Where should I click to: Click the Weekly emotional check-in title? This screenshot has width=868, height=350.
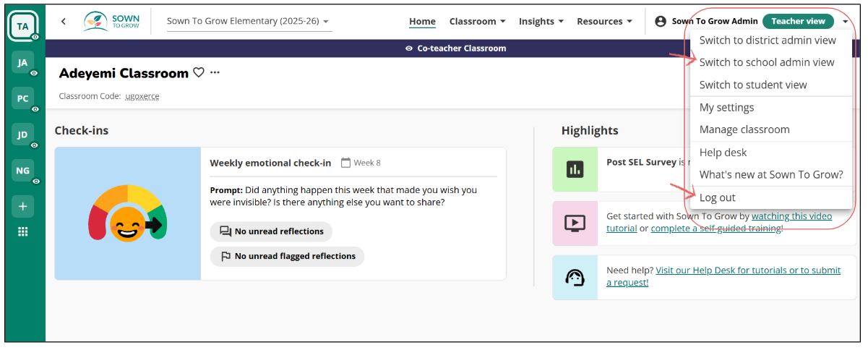pos(270,163)
